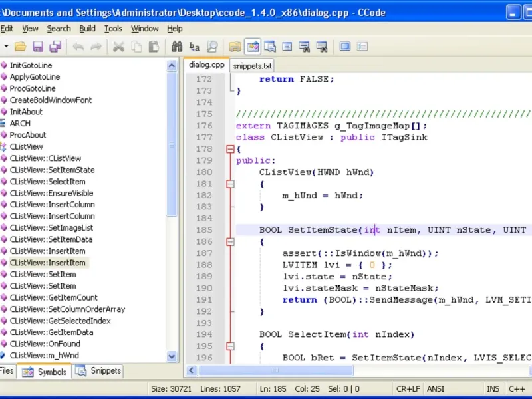Image resolution: width=532 pixels, height=399 pixels.
Task: Toggle the INS insert mode indicator
Action: click(x=493, y=389)
